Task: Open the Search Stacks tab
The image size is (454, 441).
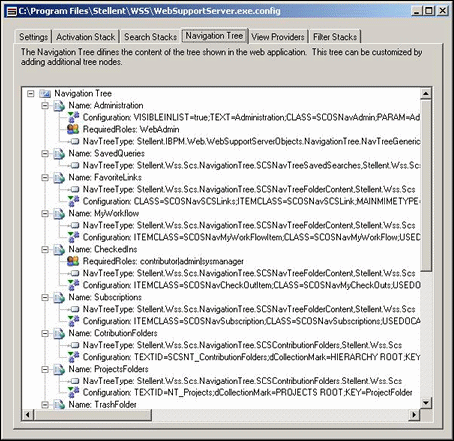Action: click(x=150, y=37)
